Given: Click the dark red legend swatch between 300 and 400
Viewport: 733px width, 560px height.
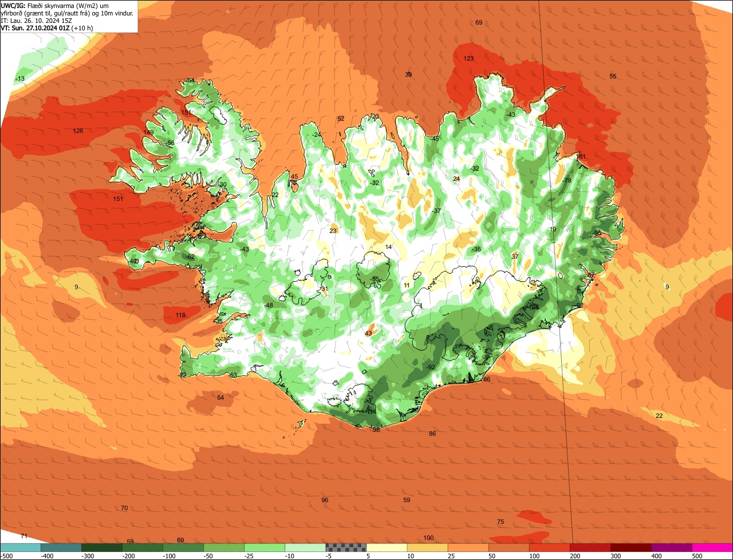Looking at the screenshot, I should pyautogui.click(x=630, y=547).
